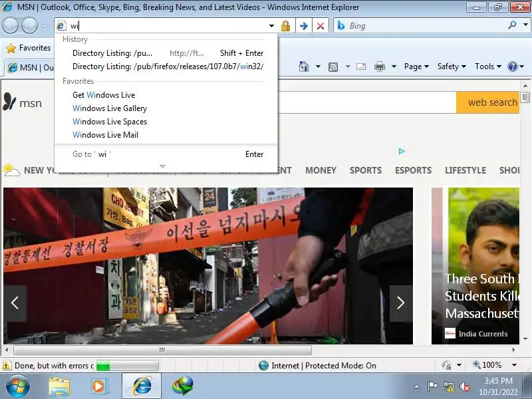Click the vertical scrollbar down arrow

[x=525, y=338]
